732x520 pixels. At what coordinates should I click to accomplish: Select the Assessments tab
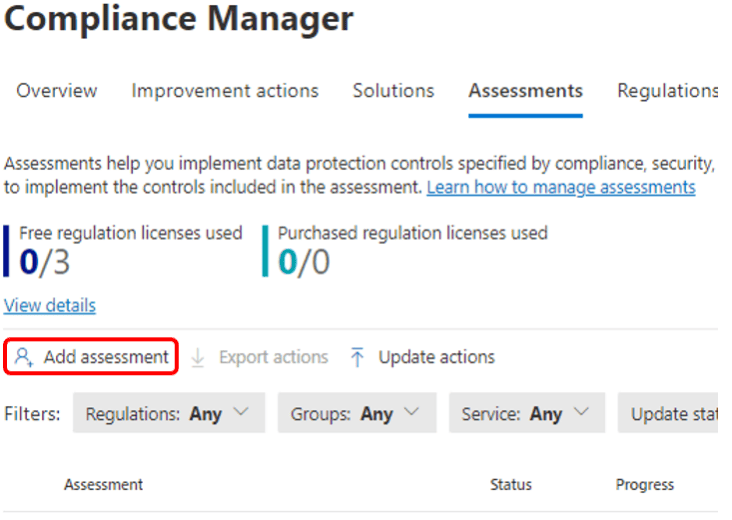[x=526, y=91]
